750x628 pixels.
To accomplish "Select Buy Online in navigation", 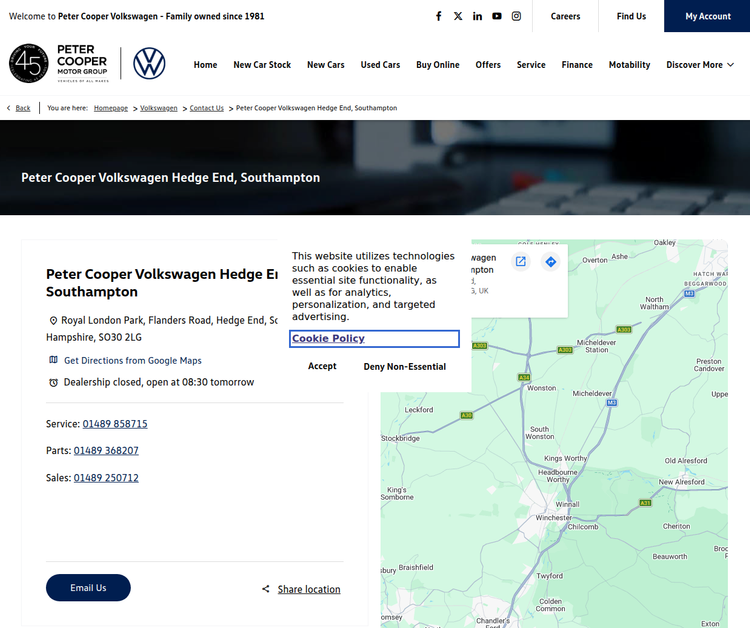I will click(x=438, y=65).
